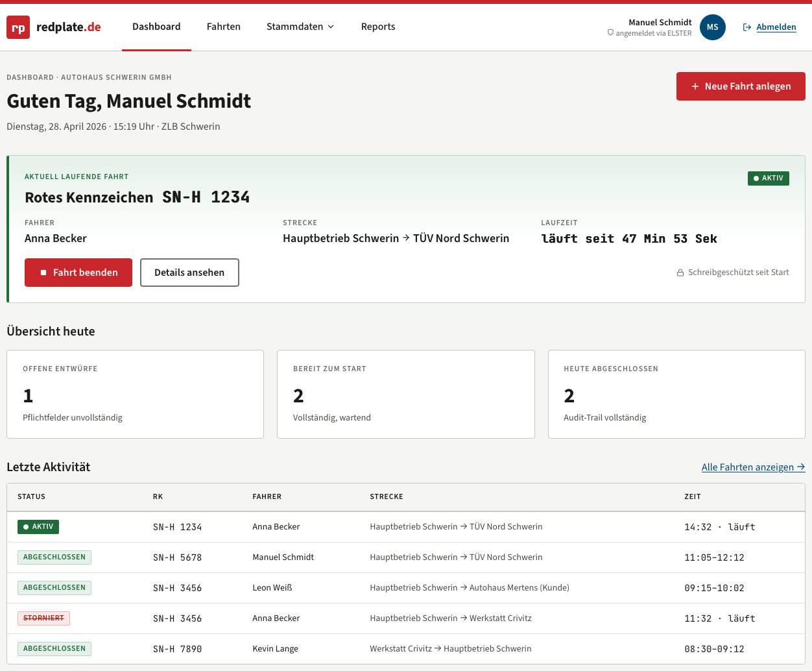Open the Offene Entwürfe card
Screen dimensions: 812x671
pyautogui.click(x=135, y=394)
